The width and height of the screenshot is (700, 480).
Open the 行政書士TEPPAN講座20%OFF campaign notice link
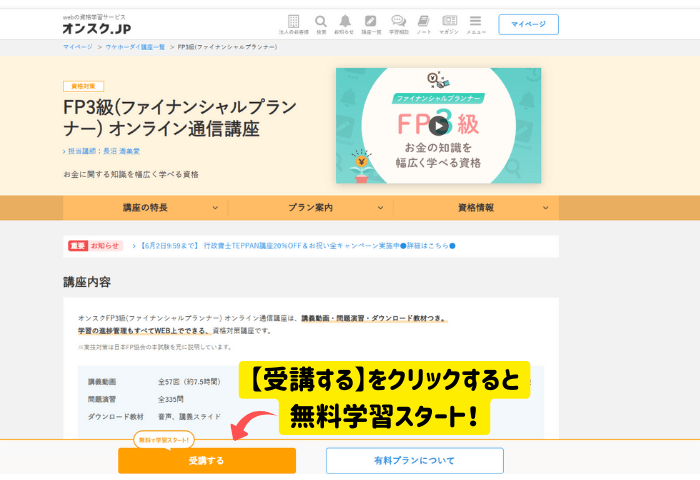(298, 246)
